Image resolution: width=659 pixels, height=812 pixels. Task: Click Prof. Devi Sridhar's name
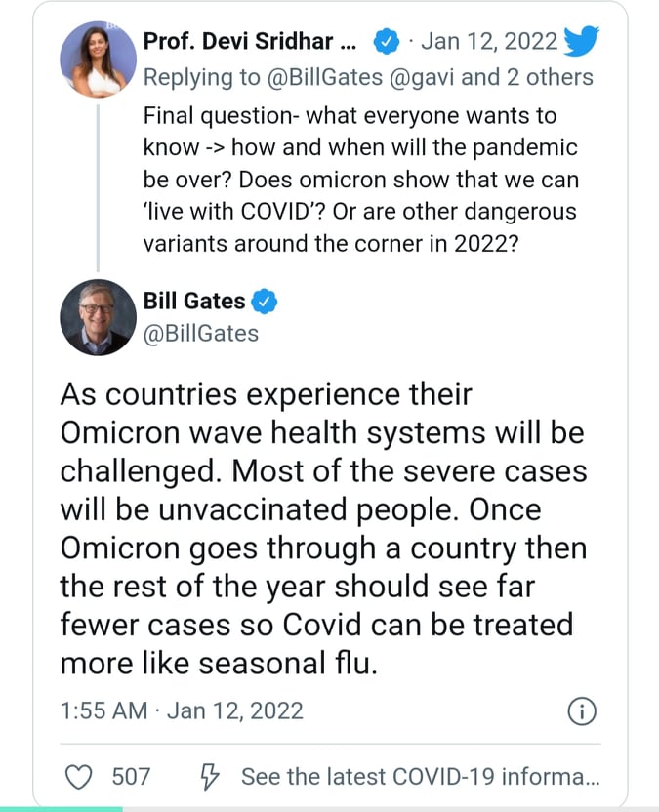pos(249,41)
